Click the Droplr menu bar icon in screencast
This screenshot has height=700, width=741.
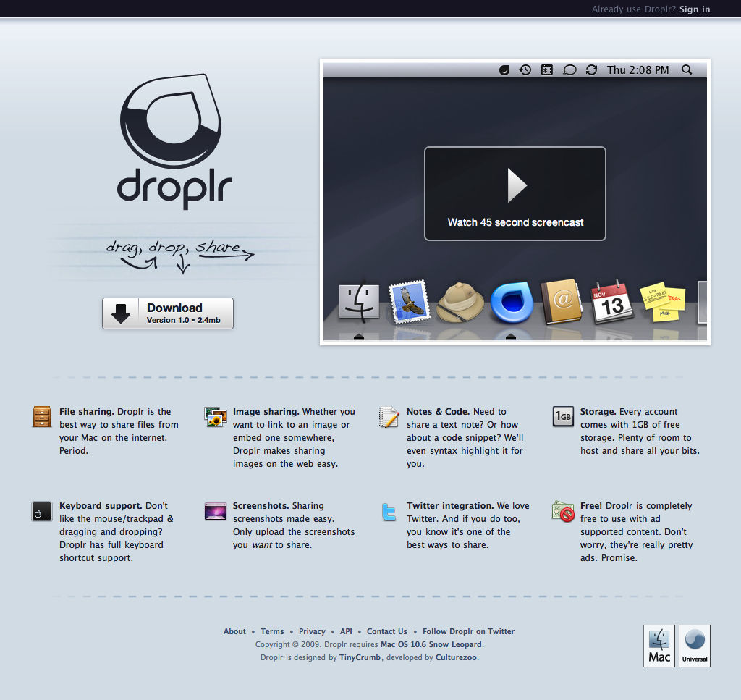pyautogui.click(x=504, y=70)
